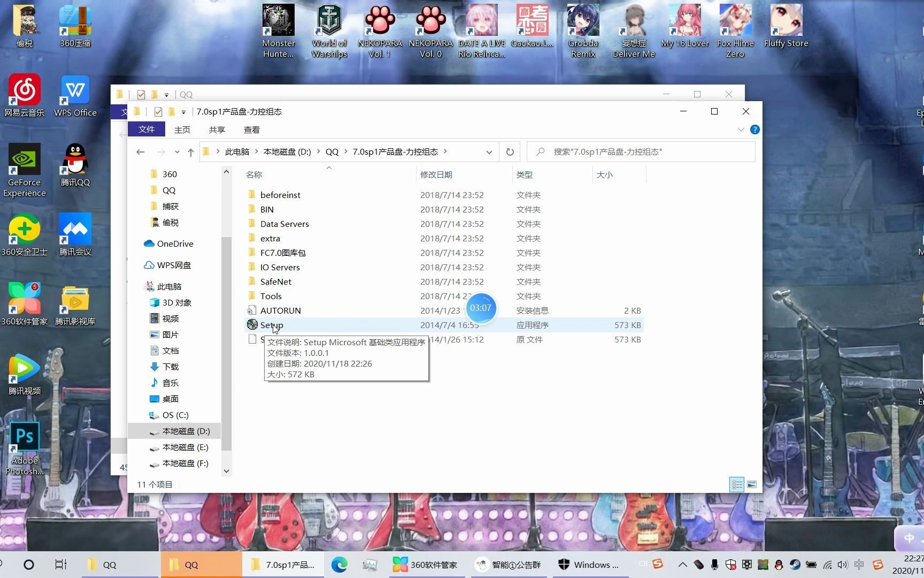
Task: Launch 腾讯会议 desktop shortcut
Action: point(75,234)
